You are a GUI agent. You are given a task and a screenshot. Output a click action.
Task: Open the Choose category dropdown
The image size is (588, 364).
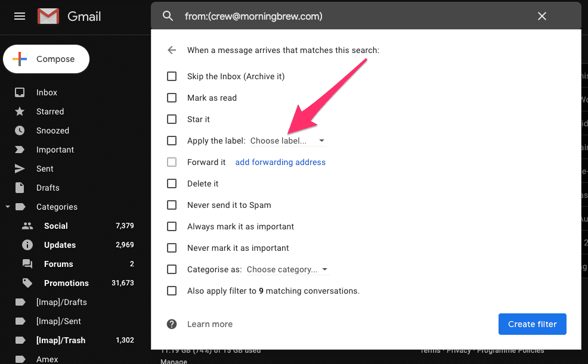(x=287, y=270)
